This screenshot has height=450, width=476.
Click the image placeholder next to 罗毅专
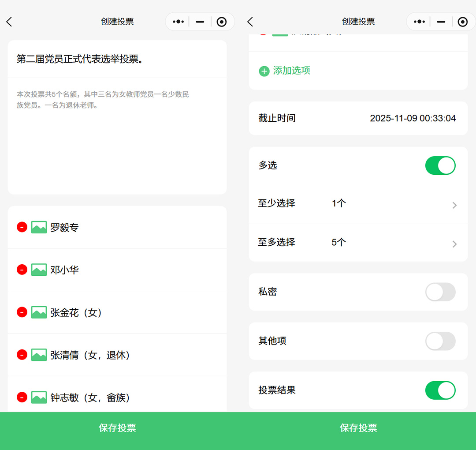(39, 228)
